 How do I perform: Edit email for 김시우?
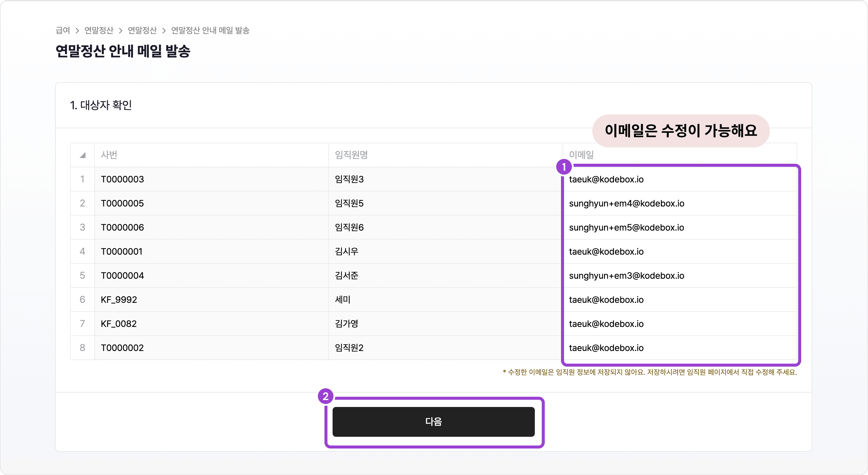click(679, 251)
